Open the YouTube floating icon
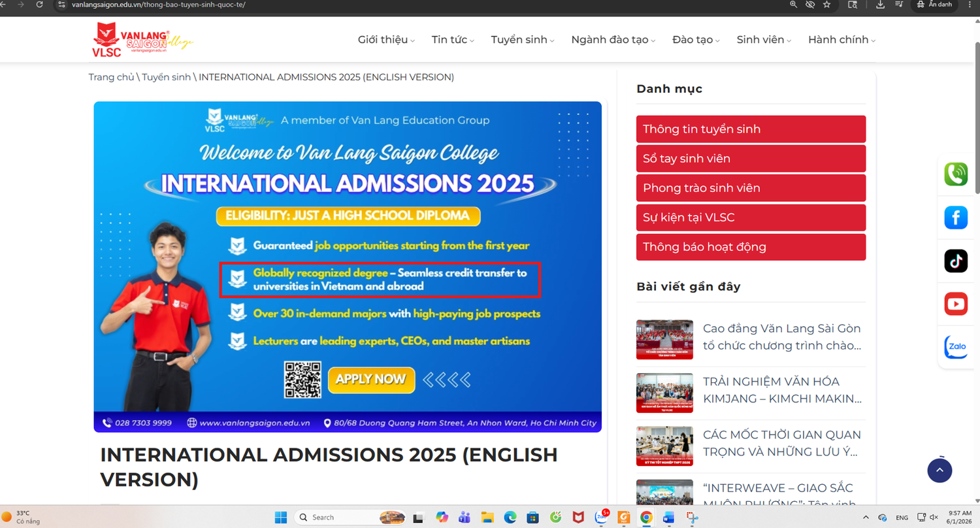Image resolution: width=980 pixels, height=528 pixels. pyautogui.click(x=956, y=304)
